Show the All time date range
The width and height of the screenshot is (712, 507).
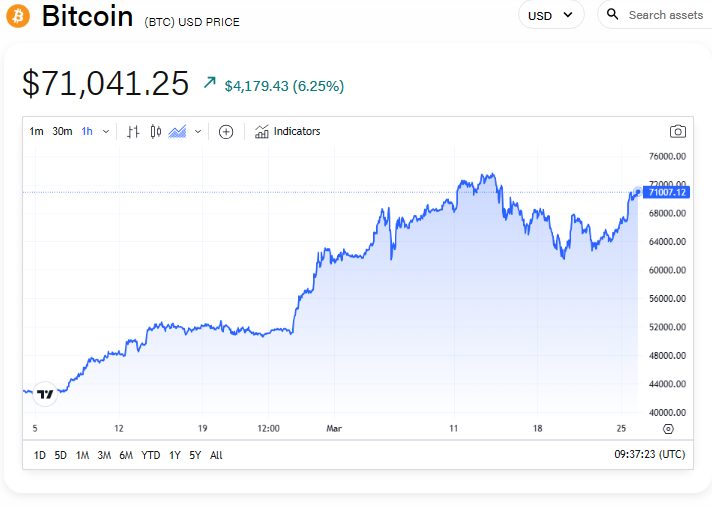point(216,455)
